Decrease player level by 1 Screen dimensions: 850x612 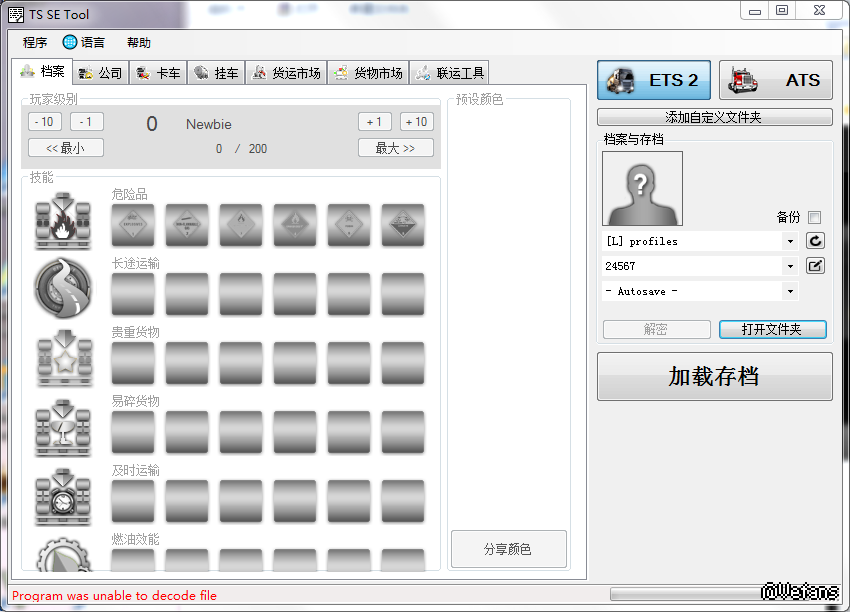87,122
